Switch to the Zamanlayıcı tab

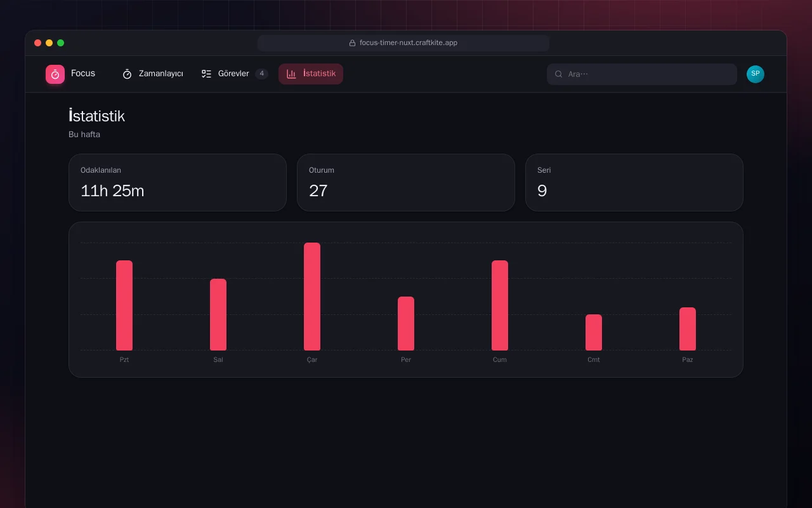[152, 74]
